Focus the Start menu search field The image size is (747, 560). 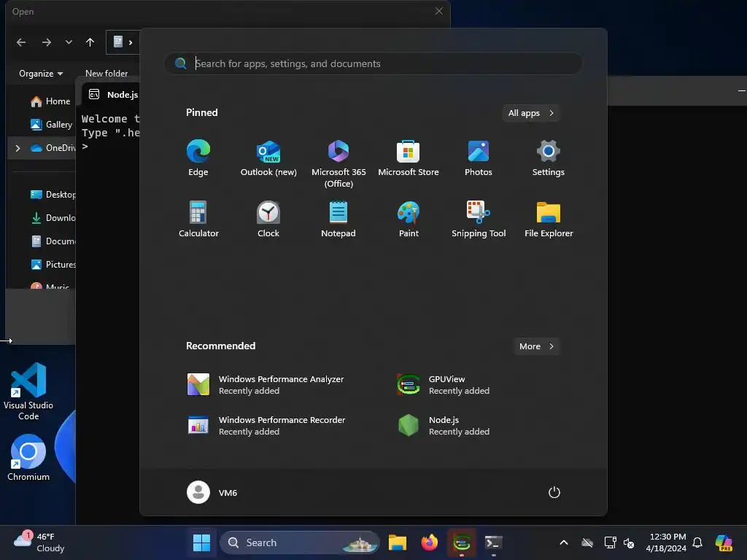tap(373, 64)
